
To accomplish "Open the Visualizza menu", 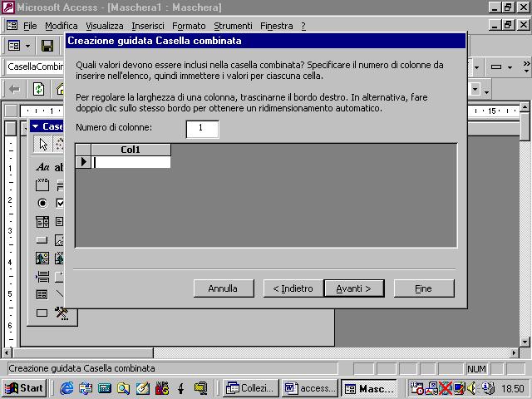I will [x=105, y=26].
